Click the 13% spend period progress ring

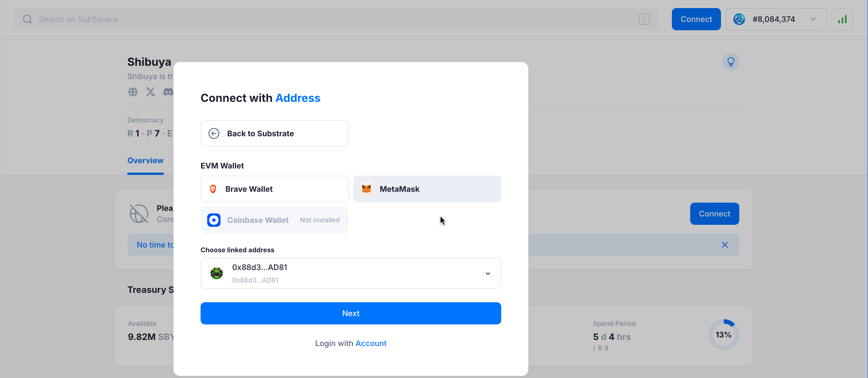click(x=723, y=334)
